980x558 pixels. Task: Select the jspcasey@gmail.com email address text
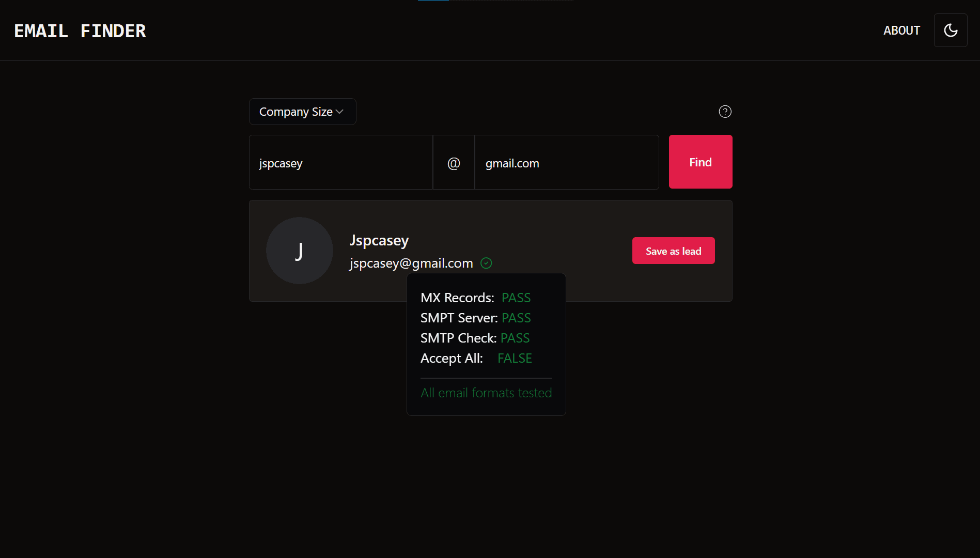[411, 263]
